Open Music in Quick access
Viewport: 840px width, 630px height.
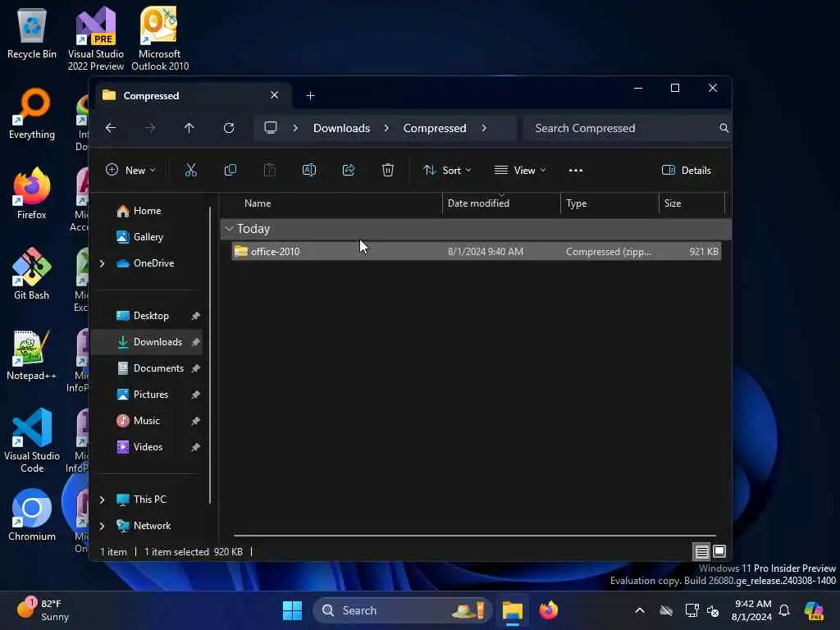click(x=146, y=421)
